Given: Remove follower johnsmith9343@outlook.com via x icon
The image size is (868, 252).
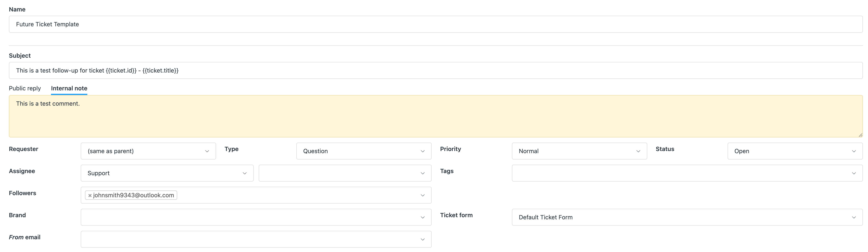Looking at the screenshot, I should tap(90, 196).
